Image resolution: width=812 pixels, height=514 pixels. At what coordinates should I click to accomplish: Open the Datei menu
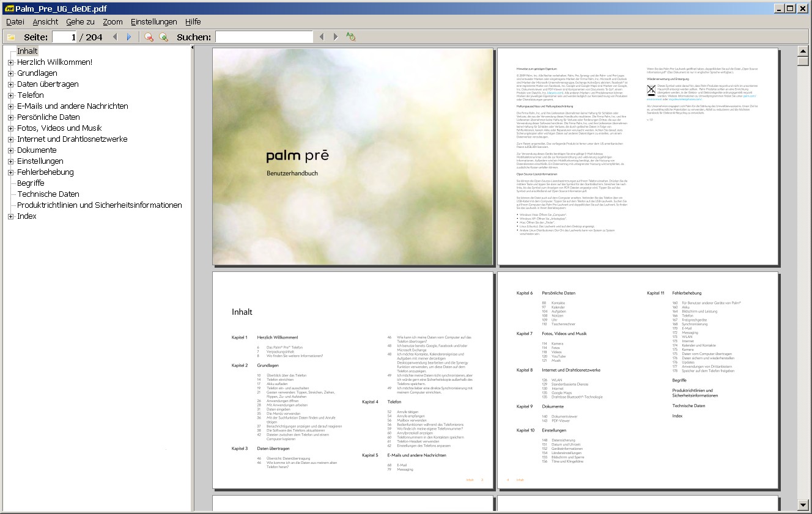pyautogui.click(x=15, y=21)
